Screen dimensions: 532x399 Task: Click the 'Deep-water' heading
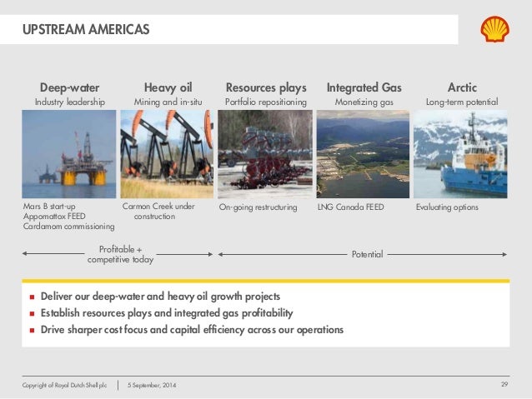(x=69, y=87)
